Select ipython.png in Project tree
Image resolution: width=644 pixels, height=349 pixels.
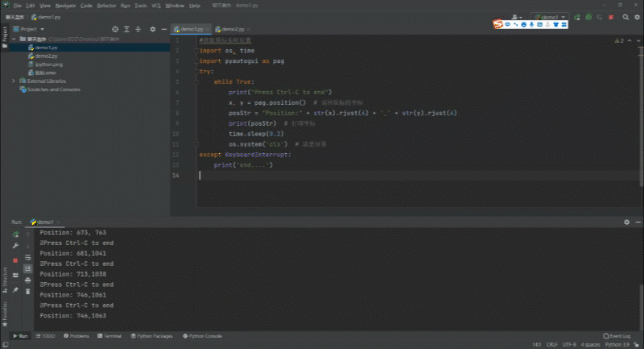click(46, 64)
